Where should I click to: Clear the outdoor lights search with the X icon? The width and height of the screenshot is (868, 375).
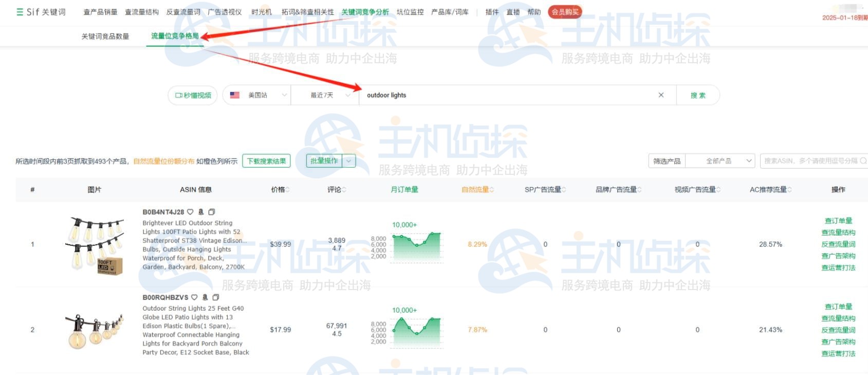pos(661,95)
